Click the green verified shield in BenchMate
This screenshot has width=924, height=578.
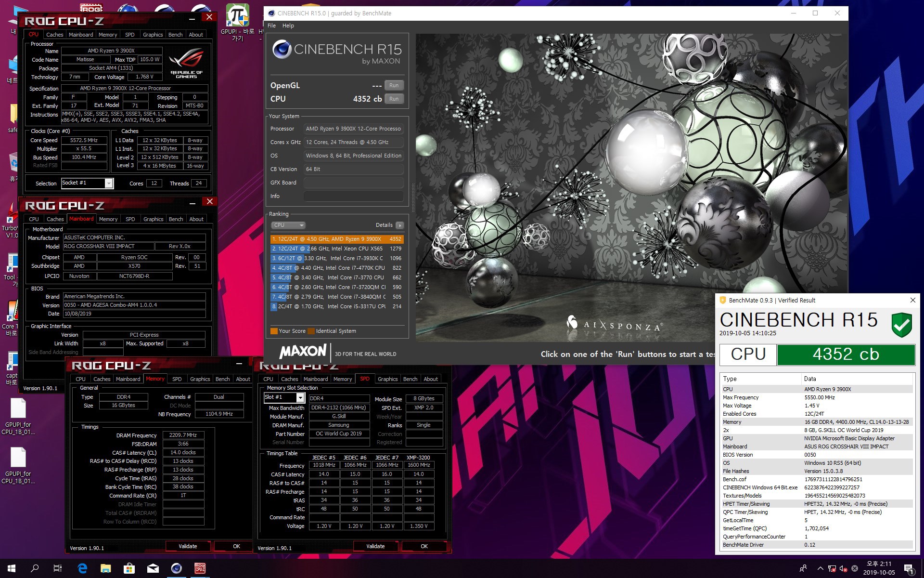[x=901, y=325]
